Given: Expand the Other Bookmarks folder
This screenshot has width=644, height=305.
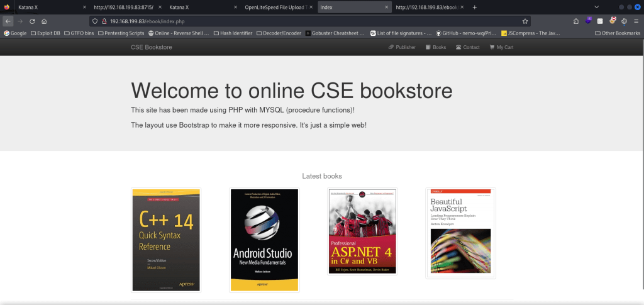Looking at the screenshot, I should click(616, 33).
